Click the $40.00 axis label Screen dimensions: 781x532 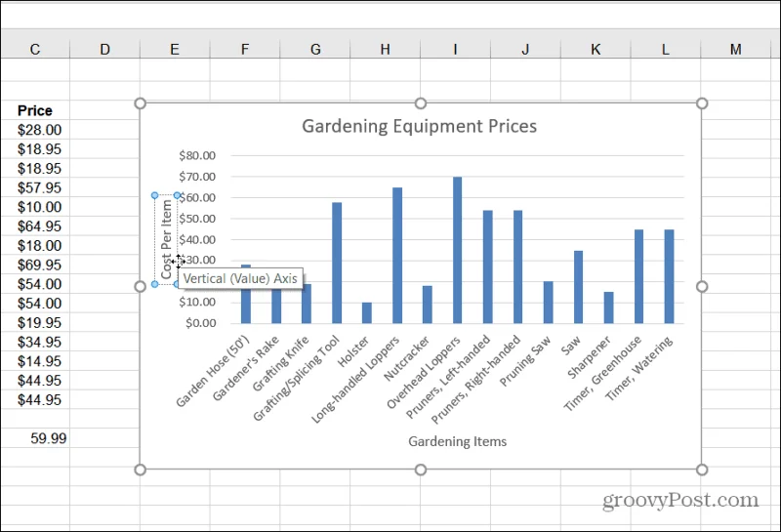tap(197, 239)
